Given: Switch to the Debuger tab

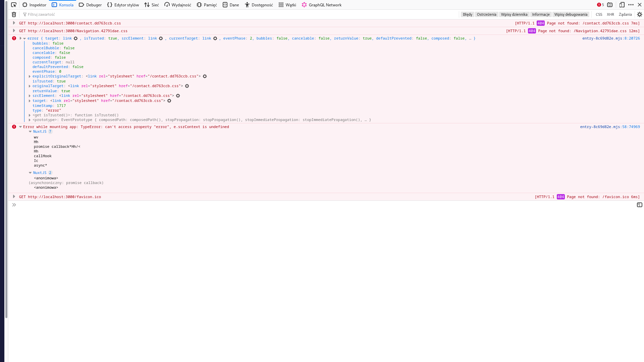Looking at the screenshot, I should [90, 5].
